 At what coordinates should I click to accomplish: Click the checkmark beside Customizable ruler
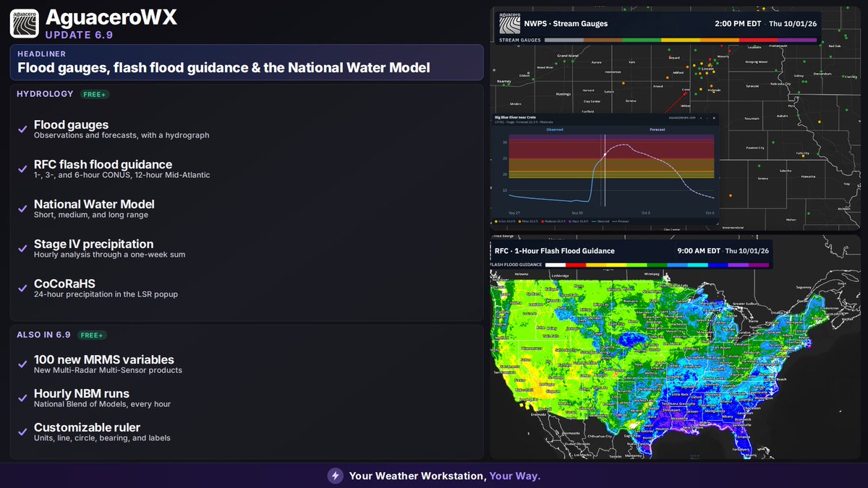coord(23,432)
